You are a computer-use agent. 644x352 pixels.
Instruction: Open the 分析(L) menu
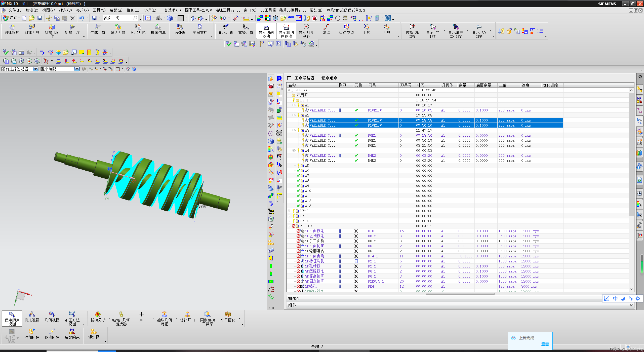[x=150, y=10]
